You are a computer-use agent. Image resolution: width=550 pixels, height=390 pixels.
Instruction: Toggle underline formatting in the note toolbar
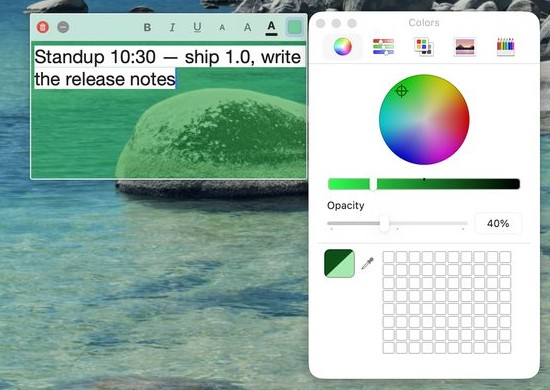tap(197, 27)
